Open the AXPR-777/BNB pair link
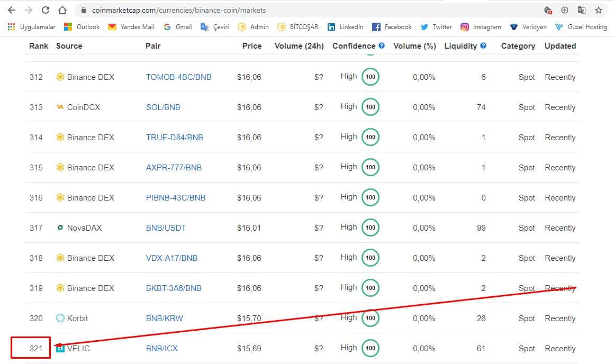This screenshot has height=364, width=614. point(174,168)
